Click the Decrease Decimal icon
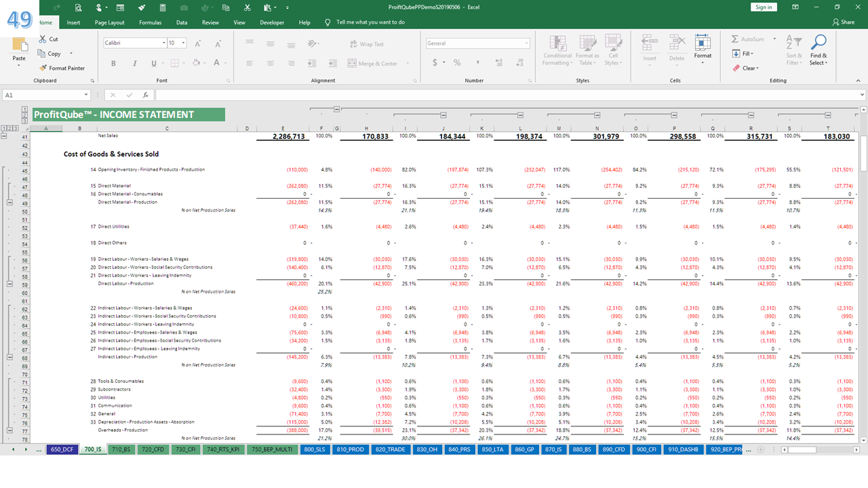868x488 pixels. pos(519,62)
